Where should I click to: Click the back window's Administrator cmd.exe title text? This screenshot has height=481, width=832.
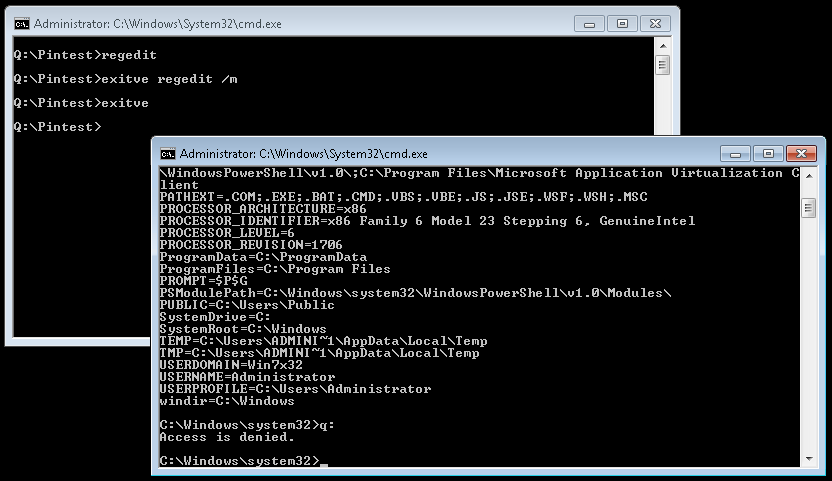pyautogui.click(x=157, y=23)
